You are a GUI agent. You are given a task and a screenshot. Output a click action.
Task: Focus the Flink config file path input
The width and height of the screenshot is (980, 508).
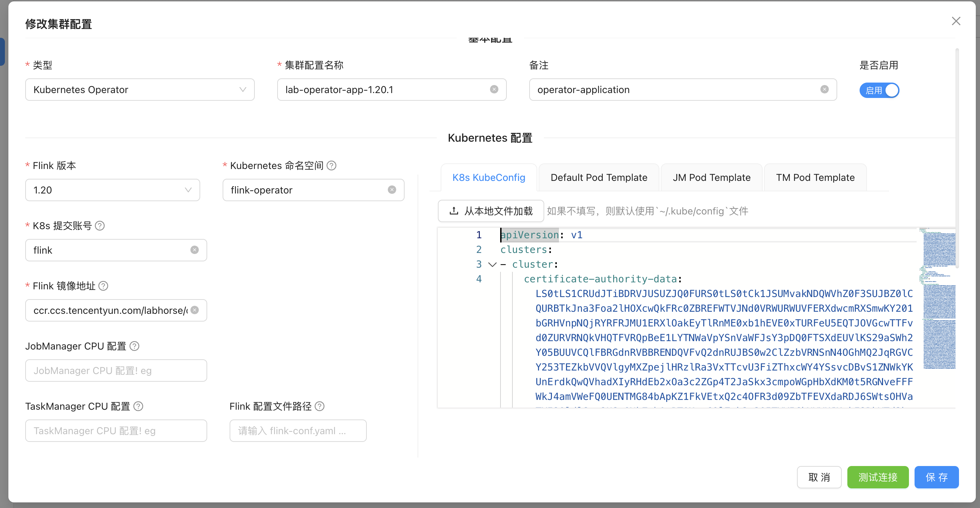pyautogui.click(x=297, y=431)
